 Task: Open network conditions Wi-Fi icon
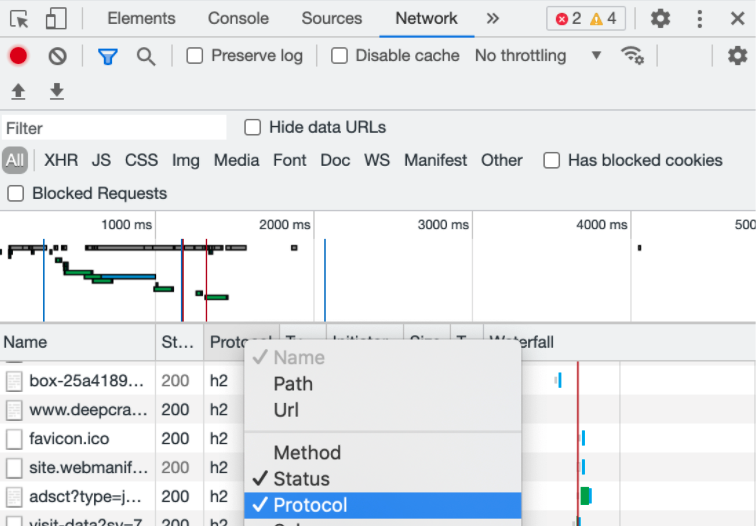pyautogui.click(x=632, y=55)
